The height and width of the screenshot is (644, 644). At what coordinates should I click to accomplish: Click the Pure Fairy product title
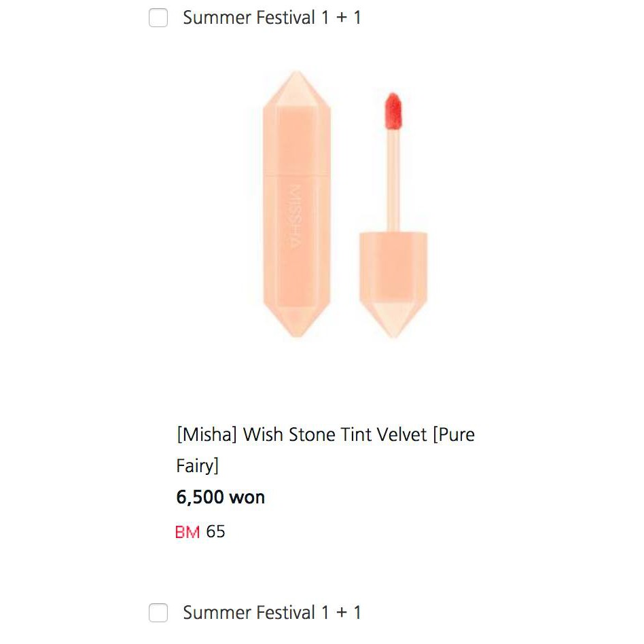click(x=325, y=450)
